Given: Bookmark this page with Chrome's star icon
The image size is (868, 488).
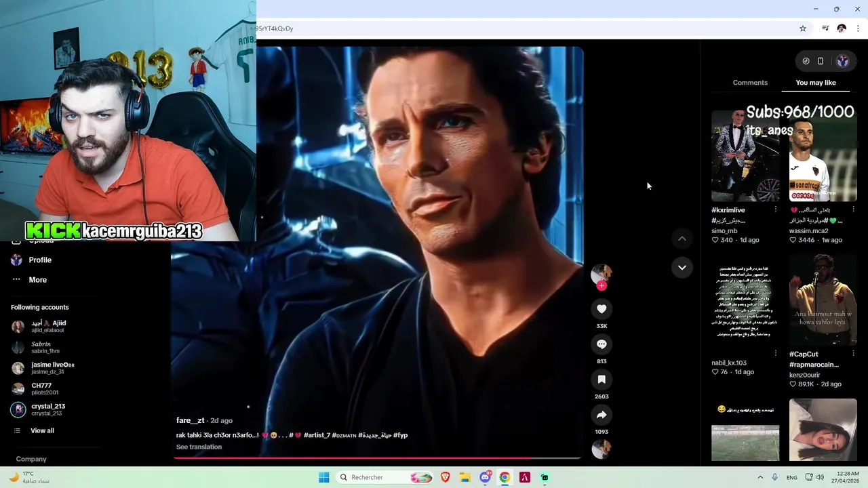Looking at the screenshot, I should 803,28.
